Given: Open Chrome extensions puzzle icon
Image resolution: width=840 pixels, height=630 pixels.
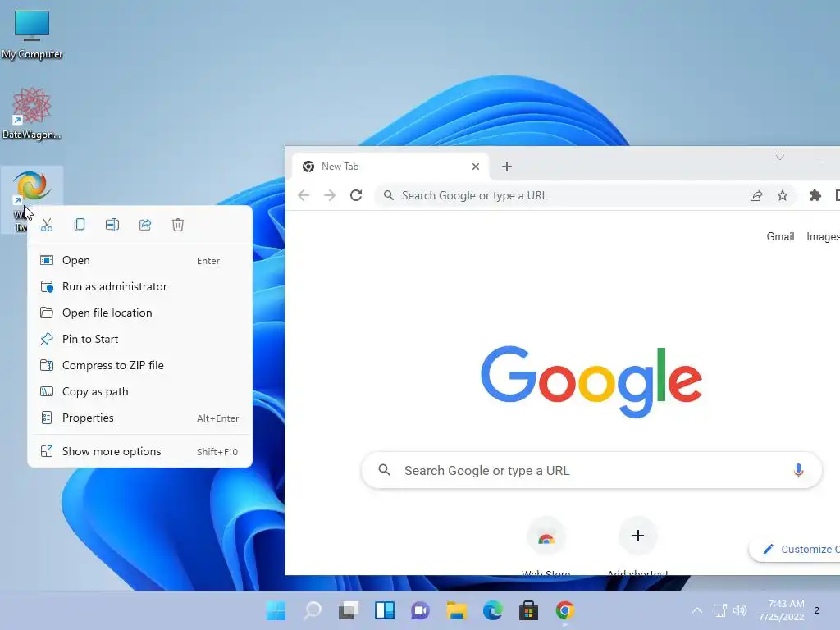Looking at the screenshot, I should 815,195.
